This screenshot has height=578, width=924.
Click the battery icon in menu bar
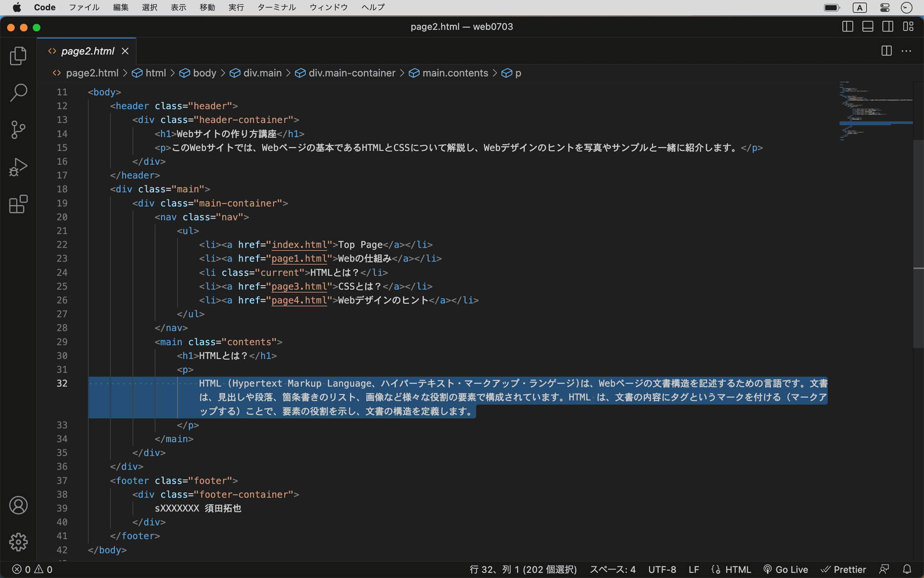pos(832,7)
